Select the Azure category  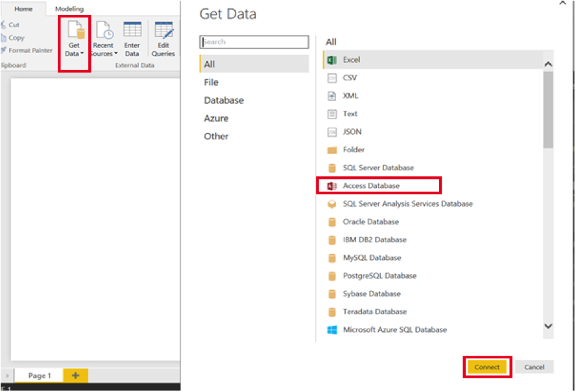216,118
